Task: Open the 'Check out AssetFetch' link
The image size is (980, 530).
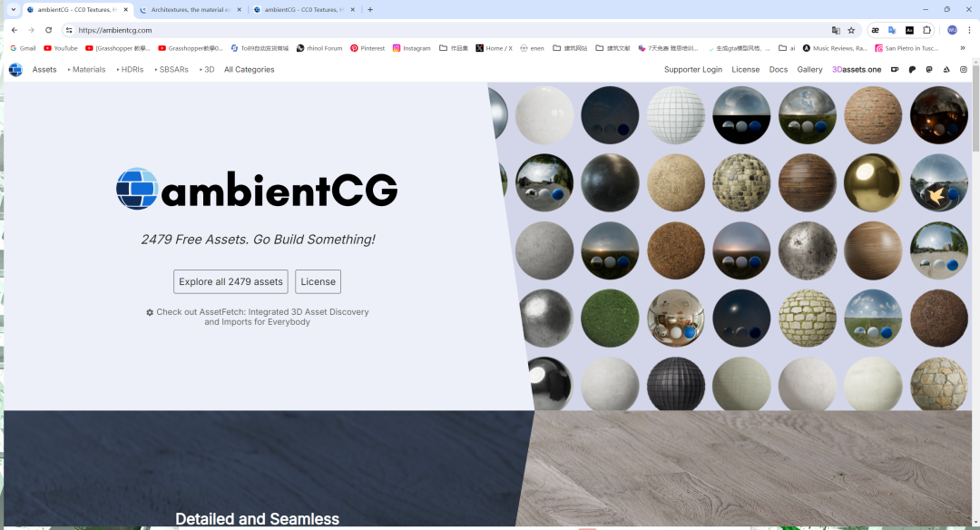Action: coord(258,316)
